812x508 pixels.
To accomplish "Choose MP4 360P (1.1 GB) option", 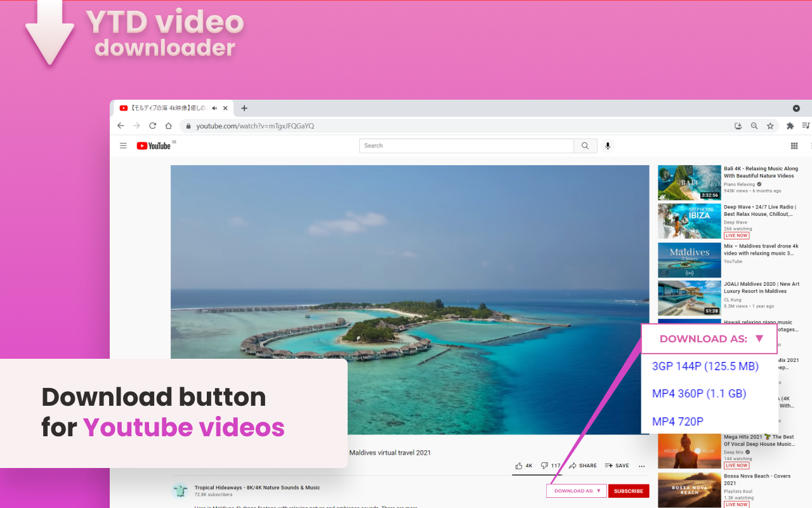I will pyautogui.click(x=698, y=394).
